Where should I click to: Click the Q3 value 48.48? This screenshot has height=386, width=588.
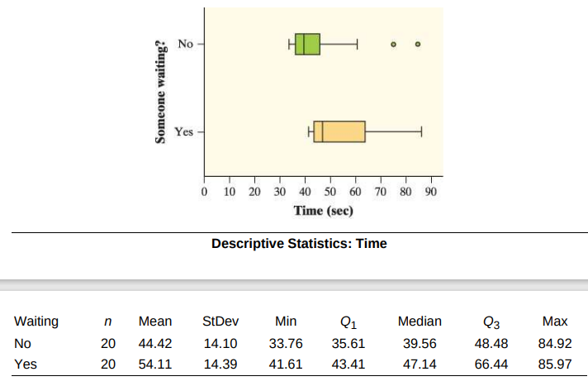click(x=491, y=343)
